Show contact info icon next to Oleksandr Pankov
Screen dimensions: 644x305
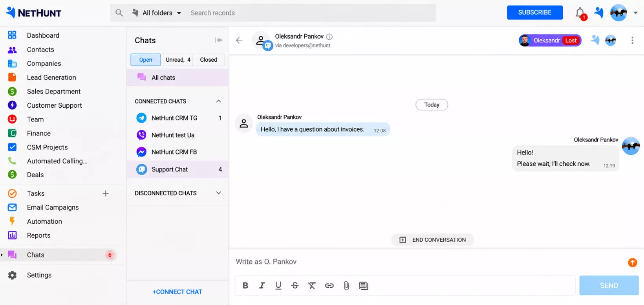point(329,37)
